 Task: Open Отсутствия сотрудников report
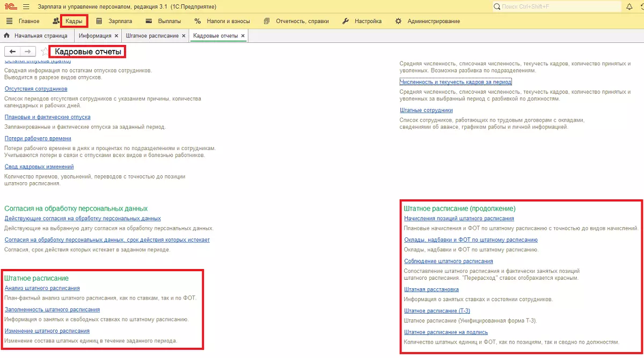[x=36, y=89]
